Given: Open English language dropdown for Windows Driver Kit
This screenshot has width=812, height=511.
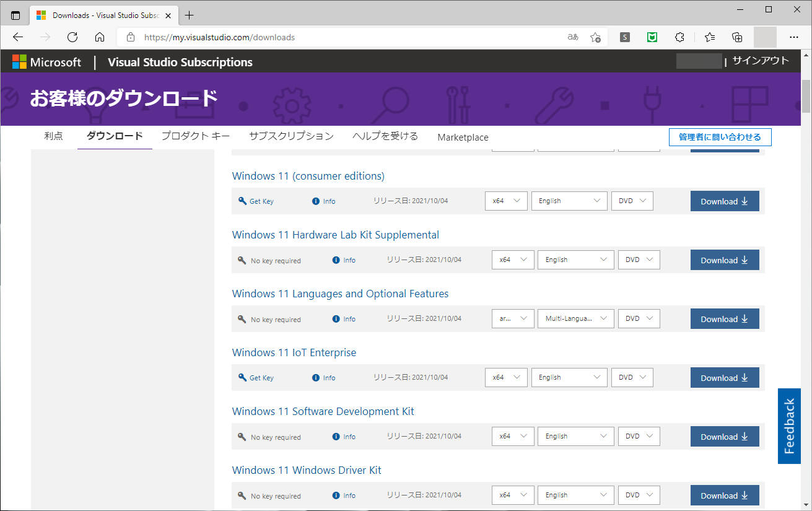Looking at the screenshot, I should [x=576, y=496].
